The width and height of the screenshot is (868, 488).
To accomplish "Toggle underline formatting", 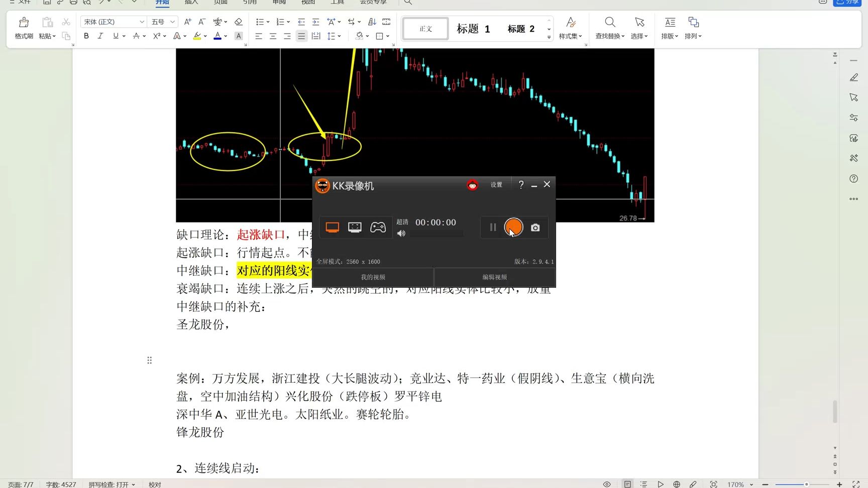I will tap(115, 36).
